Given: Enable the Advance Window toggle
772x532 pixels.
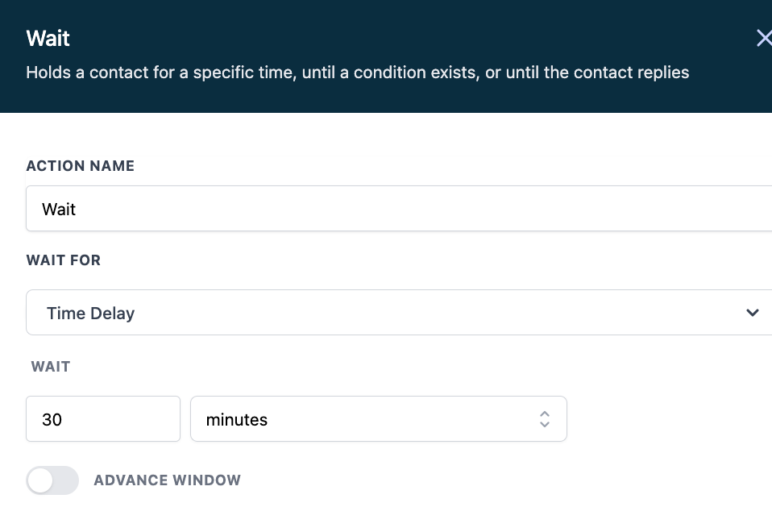Looking at the screenshot, I should 52,480.
